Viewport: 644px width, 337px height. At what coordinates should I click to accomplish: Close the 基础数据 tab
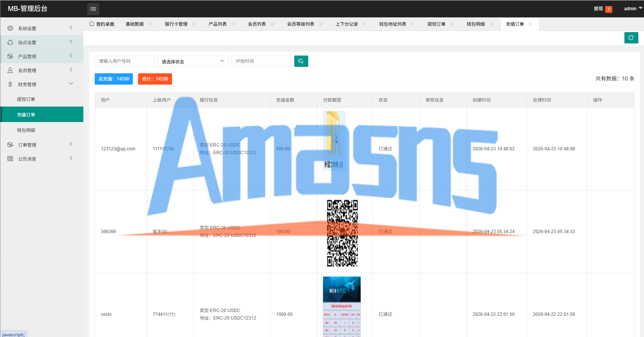tap(150, 24)
